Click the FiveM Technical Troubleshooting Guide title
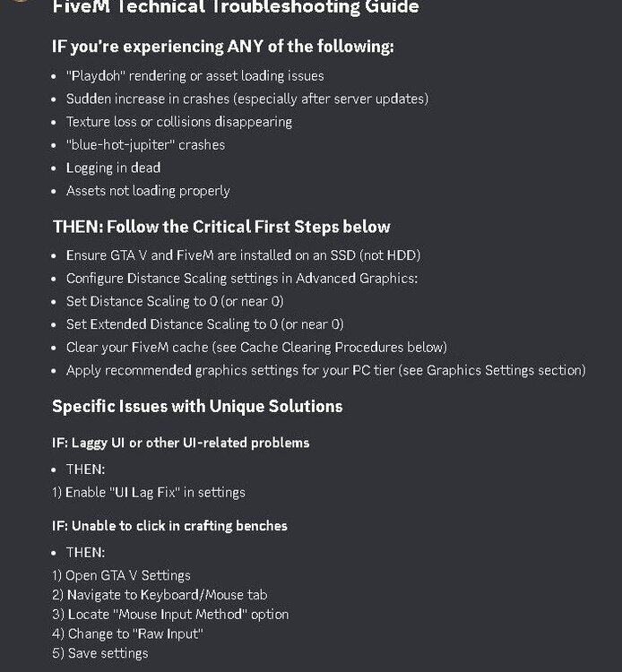 pyautogui.click(x=236, y=7)
